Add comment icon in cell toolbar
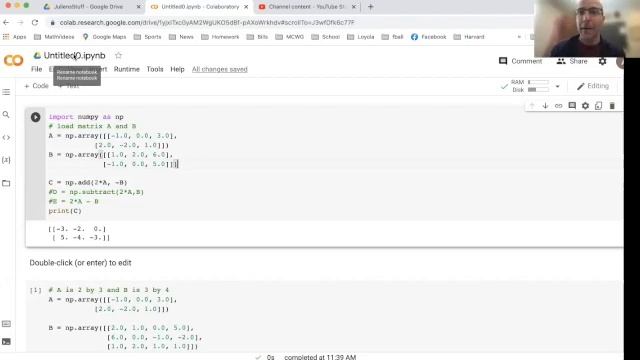640x360 pixels. (572, 106)
